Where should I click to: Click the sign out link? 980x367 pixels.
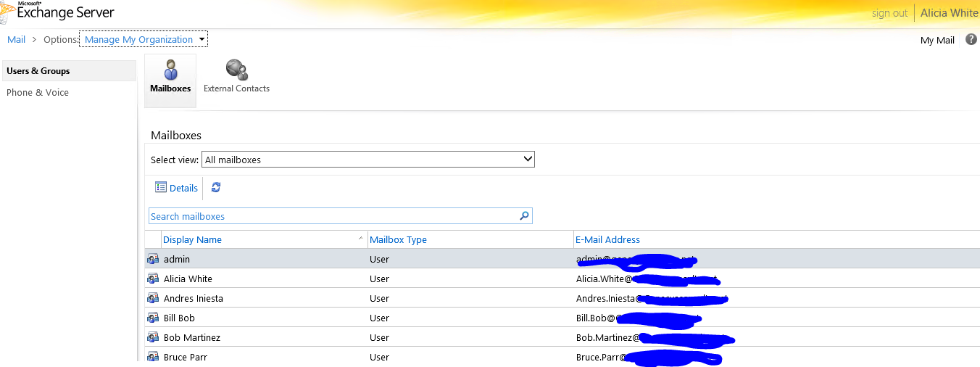click(889, 13)
